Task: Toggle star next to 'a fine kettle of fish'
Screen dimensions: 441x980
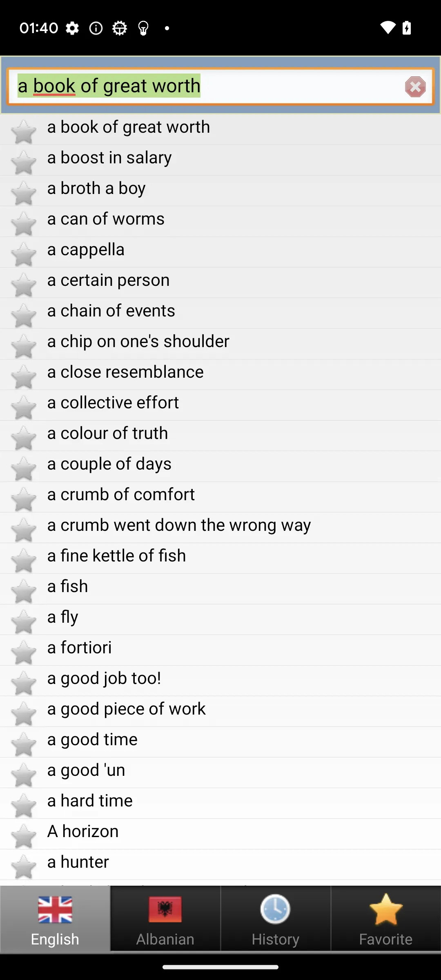Action: [x=24, y=561]
